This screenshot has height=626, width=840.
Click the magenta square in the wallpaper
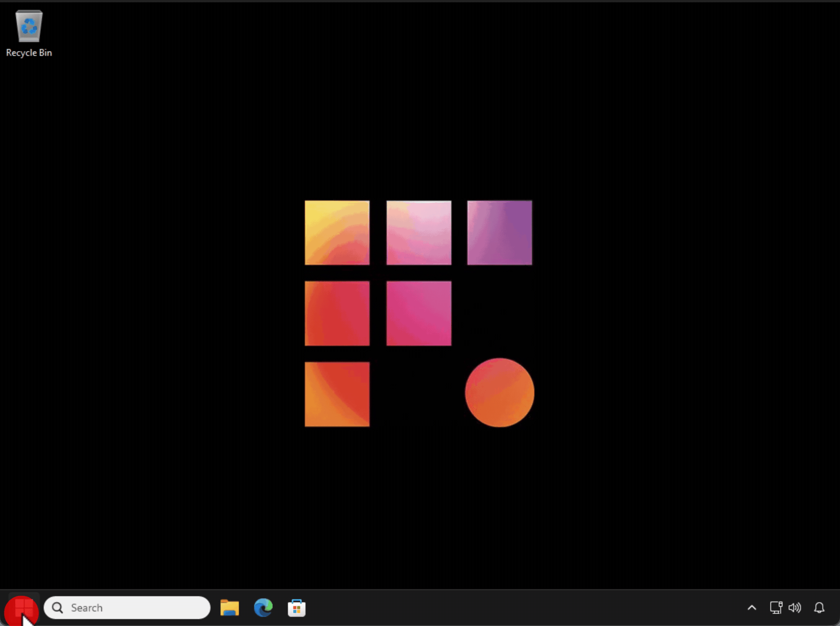(418, 313)
